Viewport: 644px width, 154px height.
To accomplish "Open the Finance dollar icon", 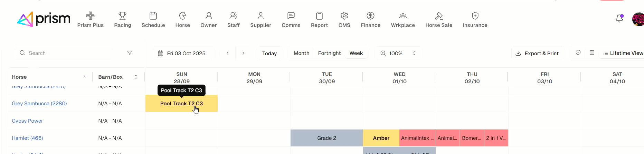I will pyautogui.click(x=370, y=16).
